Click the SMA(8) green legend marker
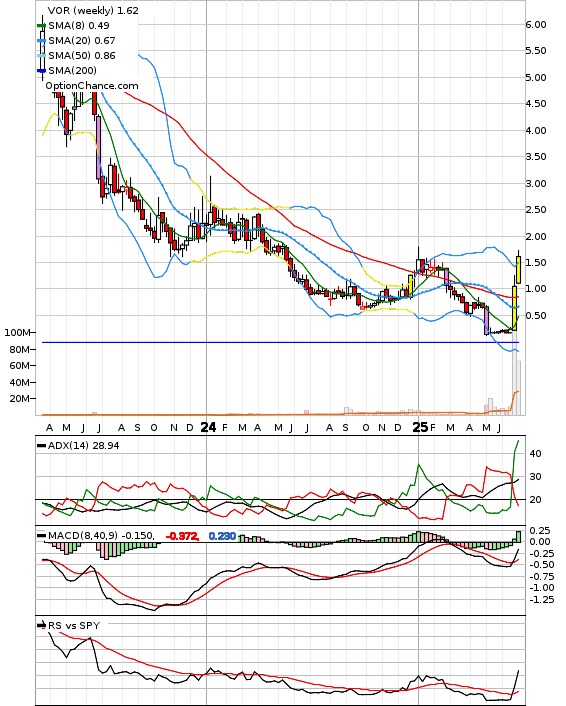 coord(41,26)
